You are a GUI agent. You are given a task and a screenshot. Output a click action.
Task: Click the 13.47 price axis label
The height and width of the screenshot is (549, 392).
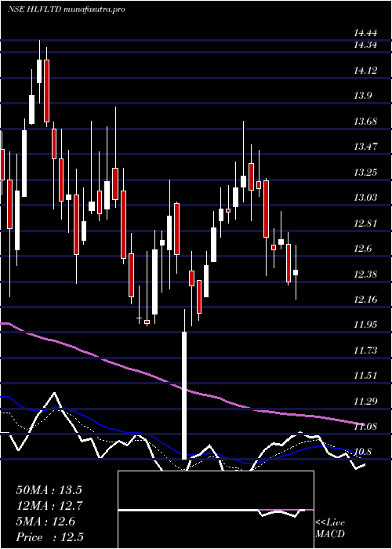(365, 147)
